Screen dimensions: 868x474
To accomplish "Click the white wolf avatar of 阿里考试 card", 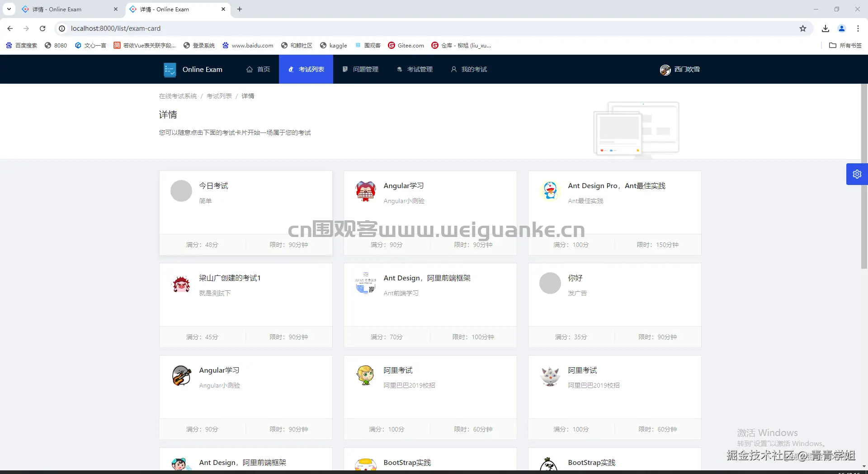I will [550, 375].
